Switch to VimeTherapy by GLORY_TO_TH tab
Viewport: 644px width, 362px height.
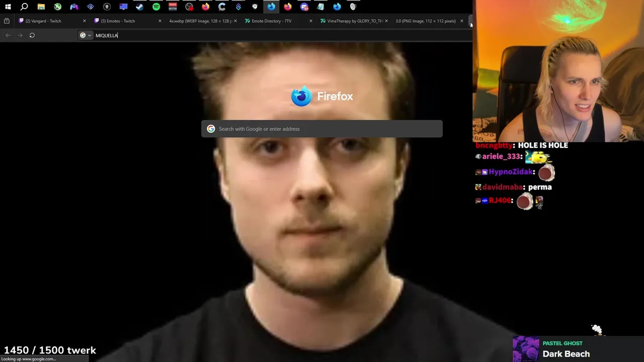[x=355, y=21]
